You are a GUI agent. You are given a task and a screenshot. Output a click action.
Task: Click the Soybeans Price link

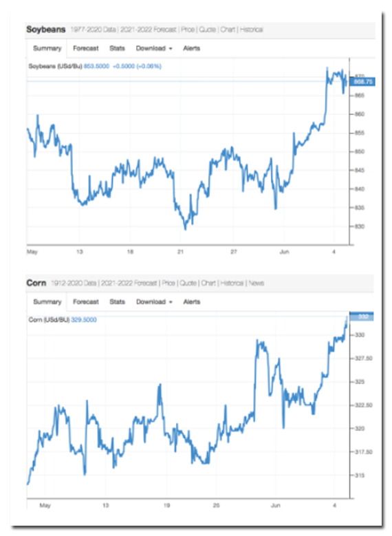pyautogui.click(x=188, y=30)
